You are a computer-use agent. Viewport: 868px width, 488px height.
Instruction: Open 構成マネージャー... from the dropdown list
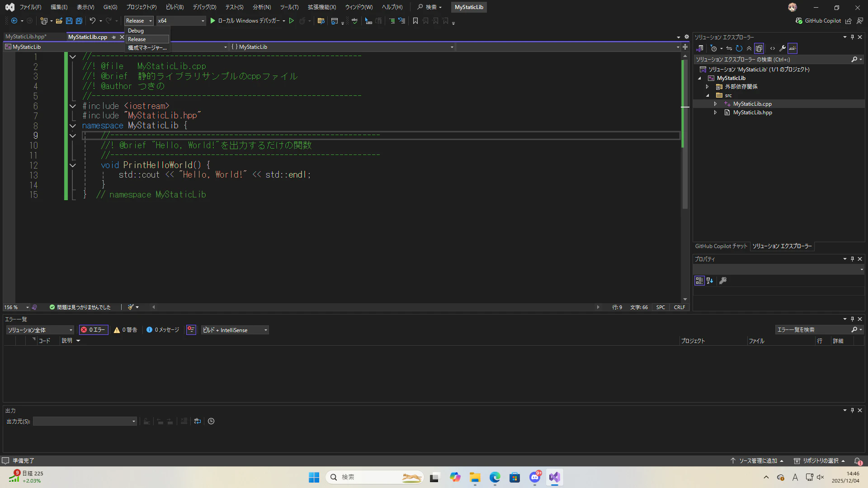pos(147,47)
